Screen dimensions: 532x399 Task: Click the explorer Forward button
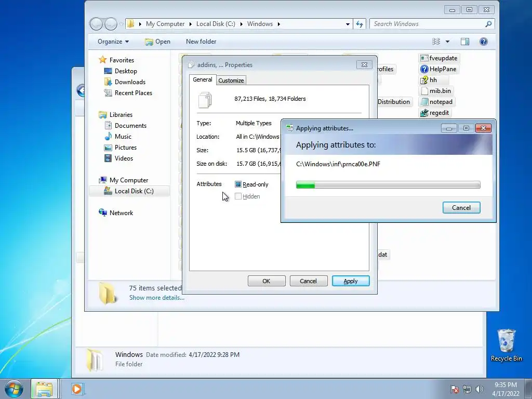(x=111, y=24)
